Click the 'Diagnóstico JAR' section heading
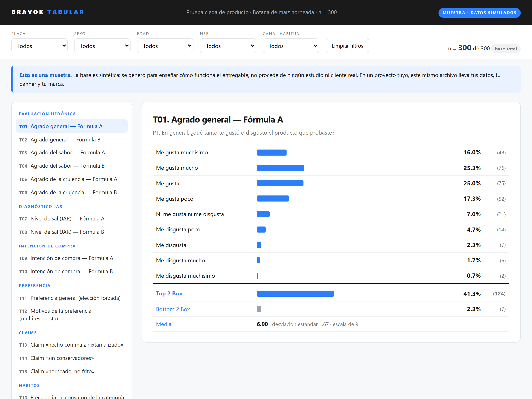Screen dimensions: 532x399 click(41, 206)
